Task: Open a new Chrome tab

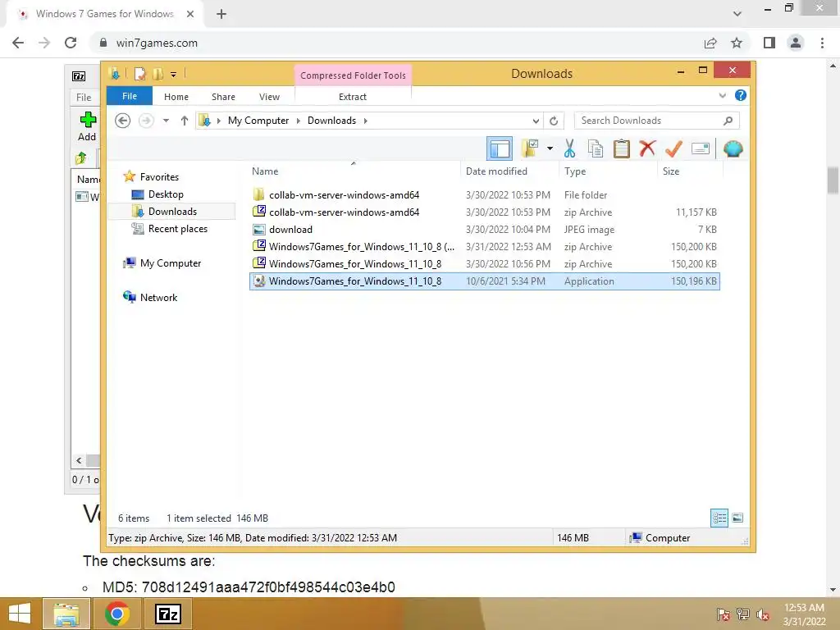Action: tap(221, 14)
